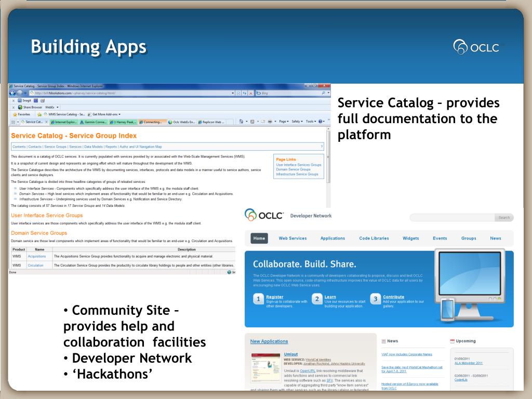Switch to Harney Peak browser tab
This screenshot has height=399, width=532.
point(123,122)
